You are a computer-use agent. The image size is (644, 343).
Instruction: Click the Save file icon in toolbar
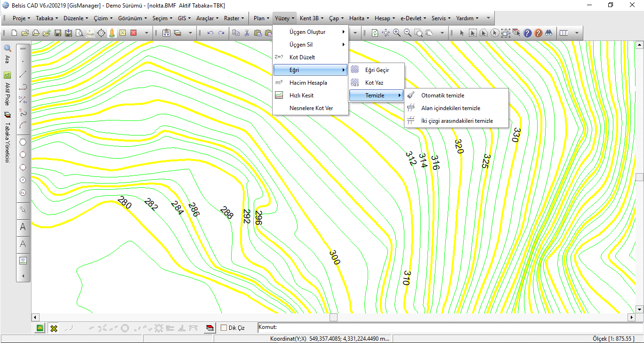[x=58, y=33]
